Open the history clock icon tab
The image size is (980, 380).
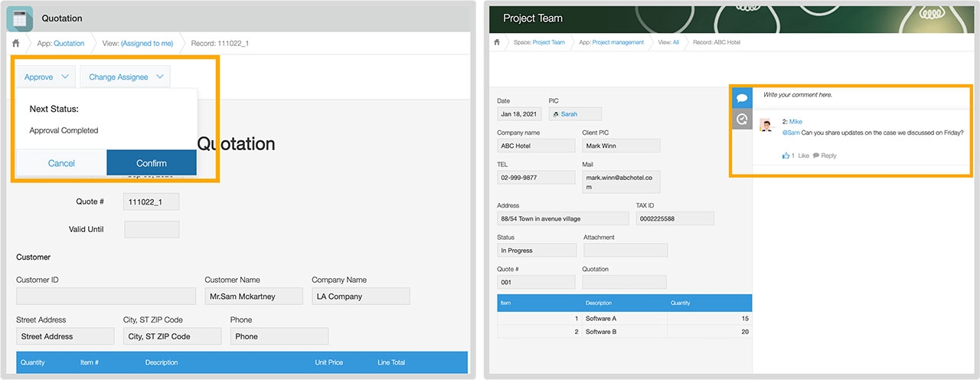pyautogui.click(x=741, y=119)
